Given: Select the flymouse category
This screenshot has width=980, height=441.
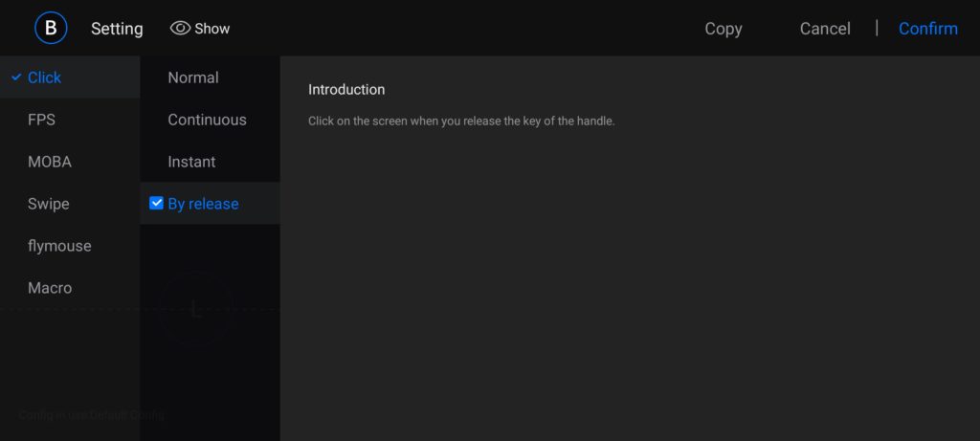Looking at the screenshot, I should [x=59, y=246].
